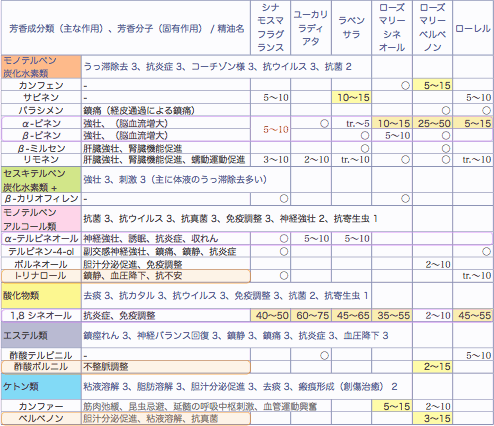Click the tr.~5 value in α-ピネン row
Screen dimensions: 494x426
click(357, 124)
